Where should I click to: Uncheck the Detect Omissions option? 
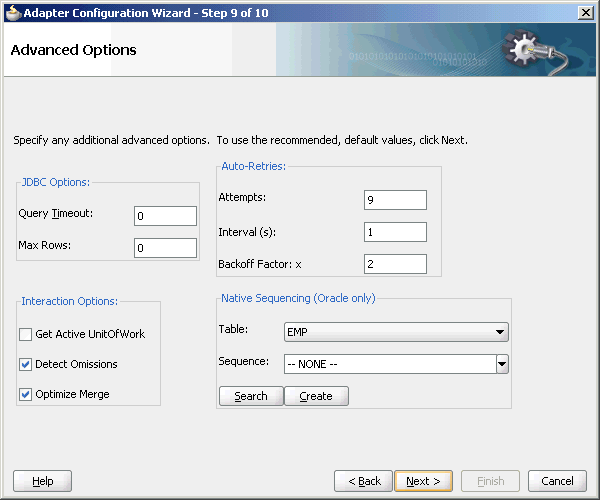click(x=26, y=364)
